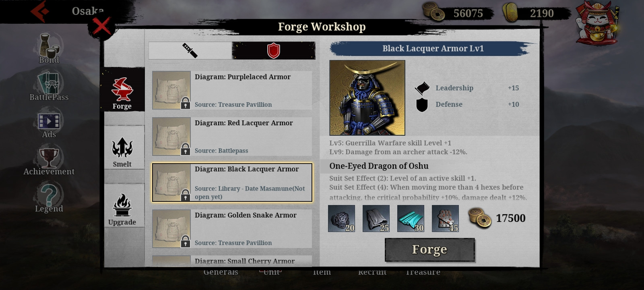Screen dimensions: 644x290
Task: Click the first material icon requiring 20
Action: pos(341,219)
